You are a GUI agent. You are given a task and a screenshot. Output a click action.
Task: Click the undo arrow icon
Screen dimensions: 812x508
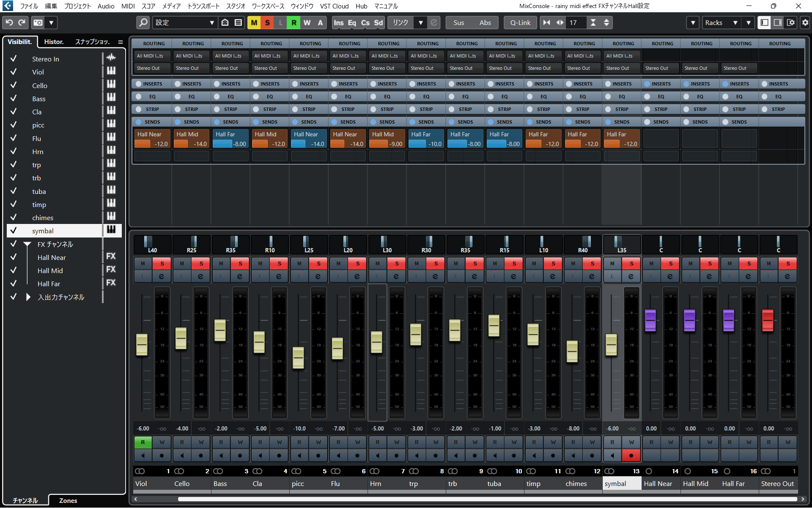(9, 22)
